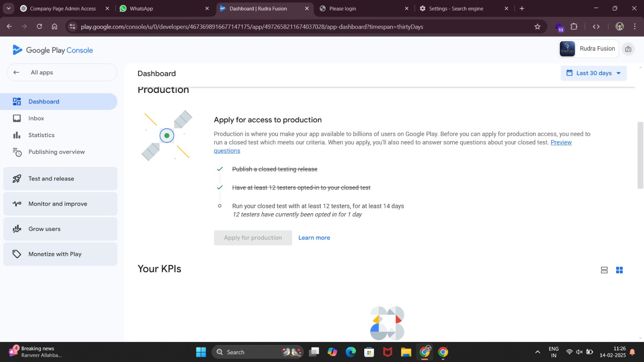Open the extension with badge 13
The image size is (644, 362).
click(x=559, y=27)
